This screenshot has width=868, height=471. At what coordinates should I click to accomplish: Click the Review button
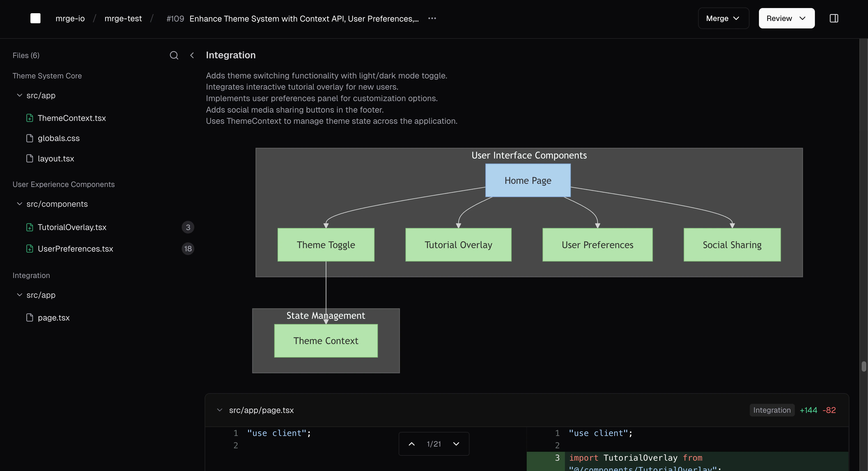tap(786, 18)
